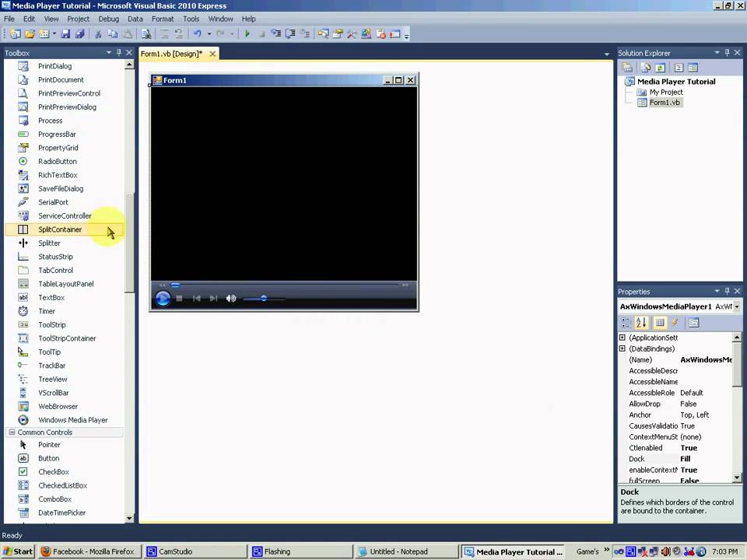This screenshot has width=747, height=560.
Task: Select Form1.vb in Solution Explorer
Action: point(665,103)
